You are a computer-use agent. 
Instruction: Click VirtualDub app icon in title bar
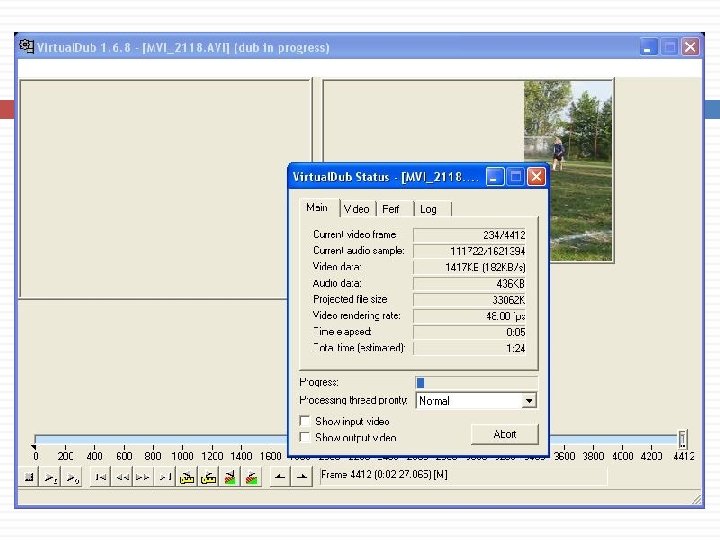point(27,47)
